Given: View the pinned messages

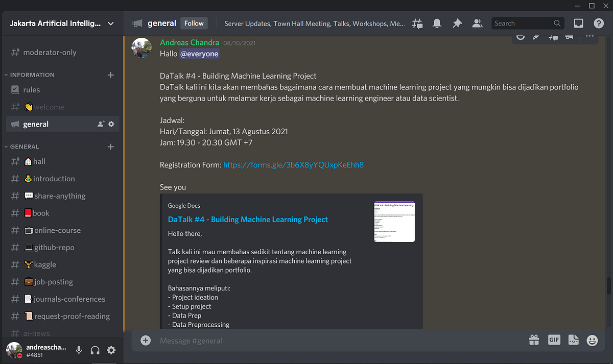Looking at the screenshot, I should pos(457,23).
